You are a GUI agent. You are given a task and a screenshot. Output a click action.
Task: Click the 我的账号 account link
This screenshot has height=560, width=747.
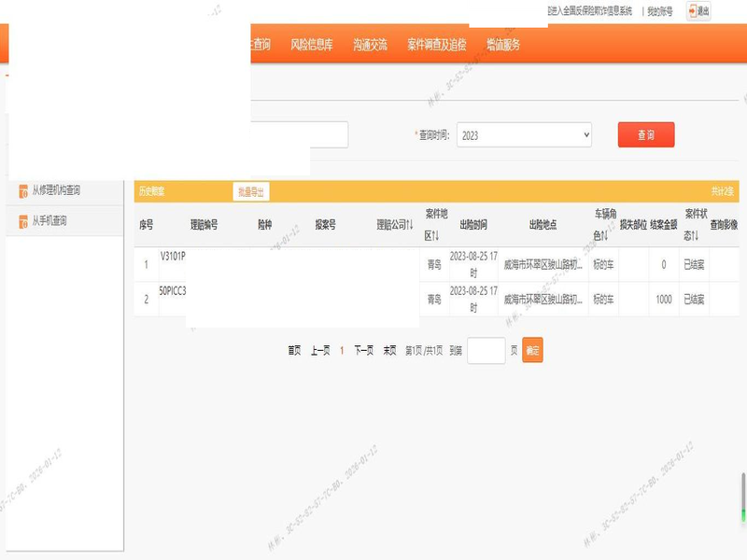pos(660,11)
